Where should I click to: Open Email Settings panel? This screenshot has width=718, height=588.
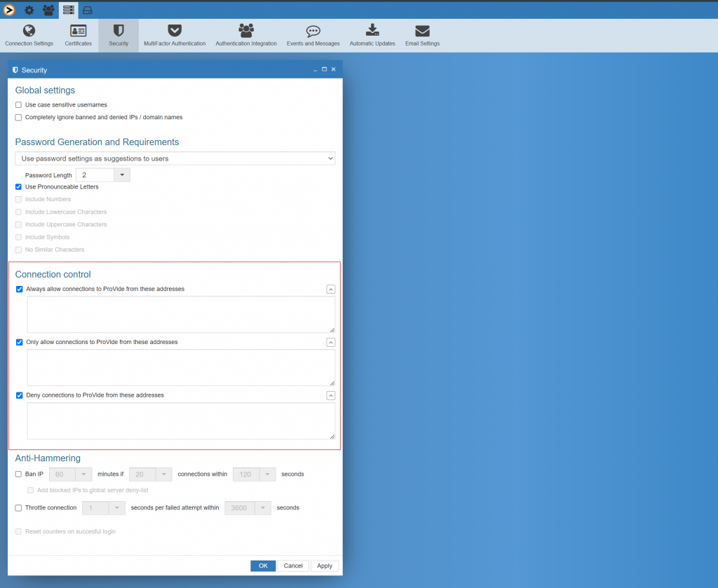point(421,32)
